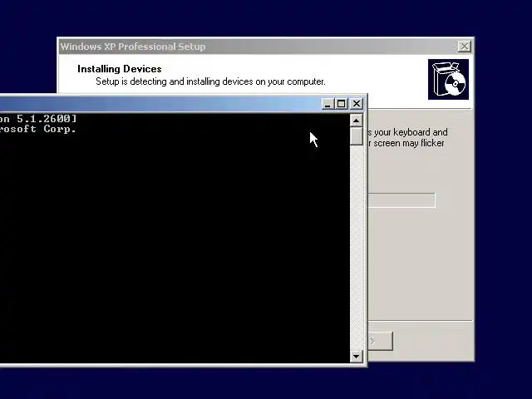The height and width of the screenshot is (399, 532).
Task: Click the scroll down arrow in command prompt
Action: pyautogui.click(x=356, y=356)
